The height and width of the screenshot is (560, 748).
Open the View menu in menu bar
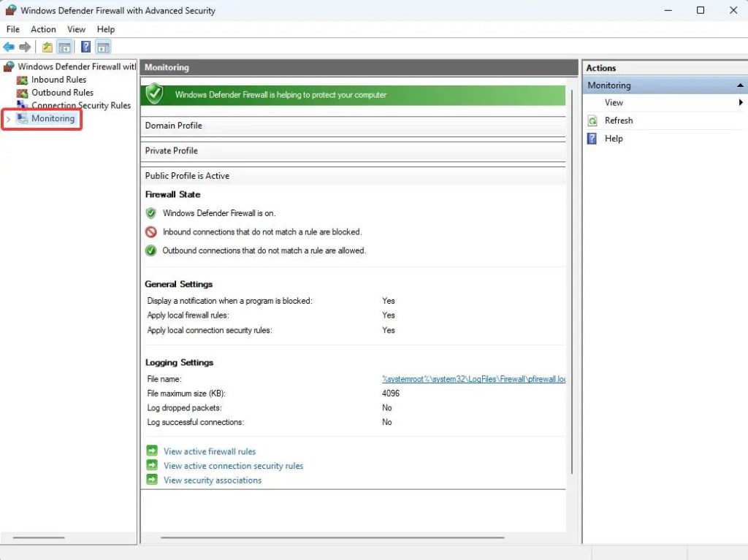tap(76, 29)
